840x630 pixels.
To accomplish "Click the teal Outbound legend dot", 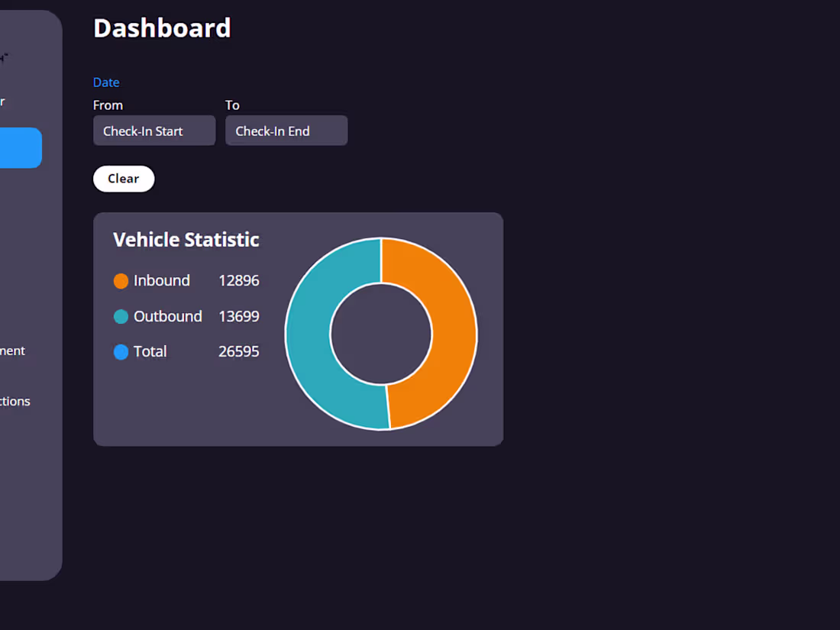I will tap(121, 317).
